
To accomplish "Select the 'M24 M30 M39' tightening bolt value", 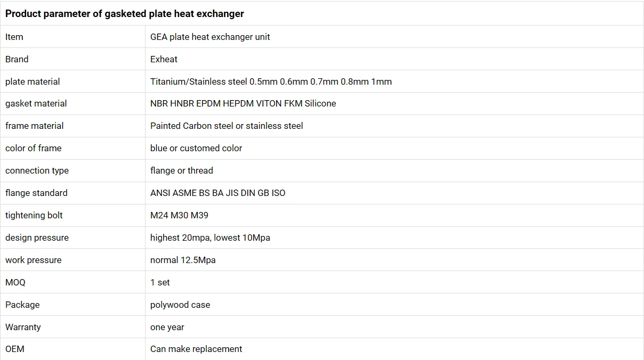I will (179, 215).
